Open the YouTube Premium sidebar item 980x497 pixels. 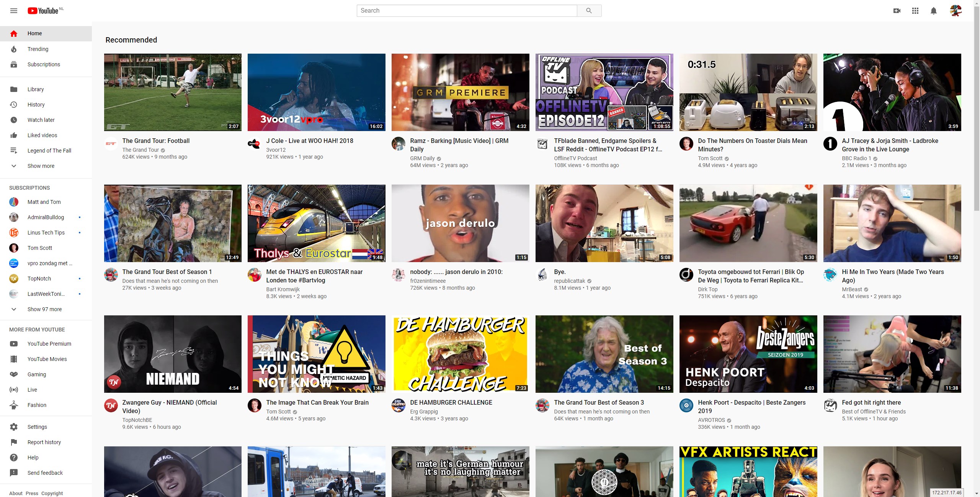pyautogui.click(x=49, y=344)
